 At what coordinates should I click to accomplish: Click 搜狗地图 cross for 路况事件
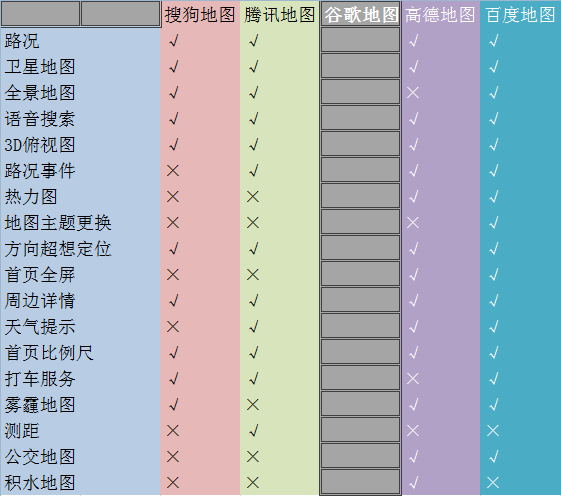(x=173, y=171)
